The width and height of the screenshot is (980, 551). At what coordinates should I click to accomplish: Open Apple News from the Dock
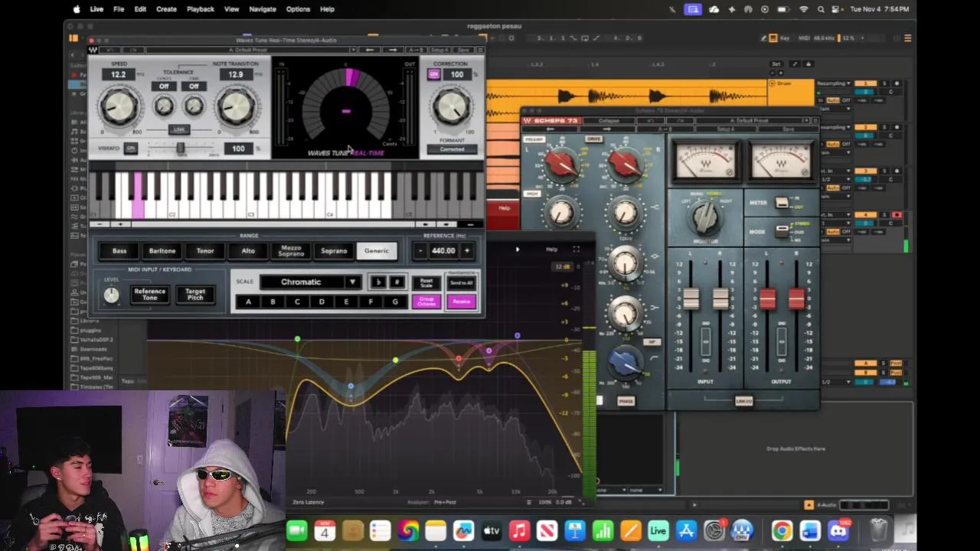click(x=547, y=530)
